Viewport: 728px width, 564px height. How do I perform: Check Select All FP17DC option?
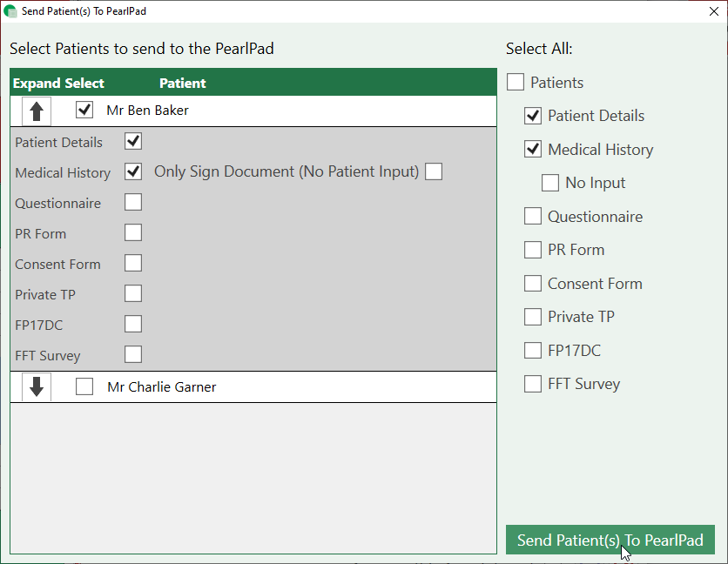point(533,351)
